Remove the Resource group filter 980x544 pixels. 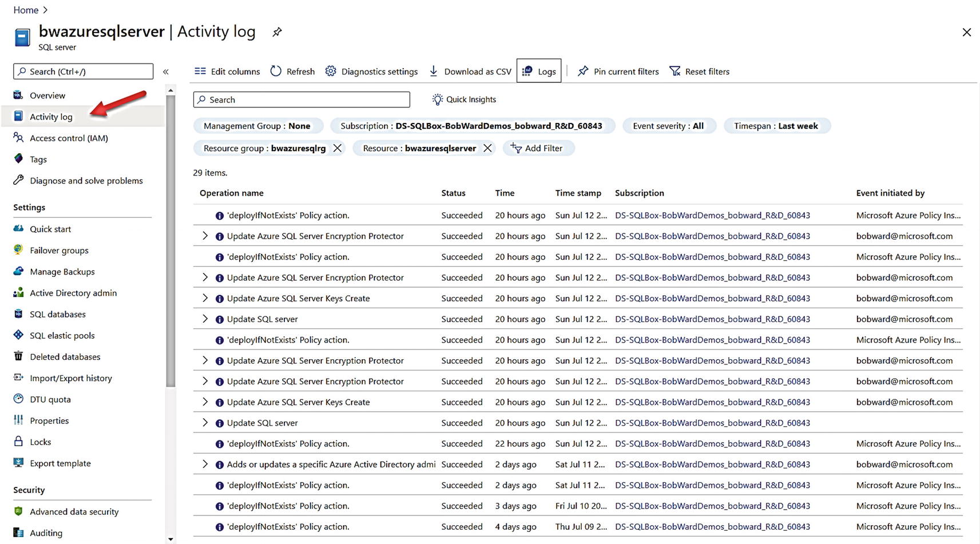(x=338, y=148)
